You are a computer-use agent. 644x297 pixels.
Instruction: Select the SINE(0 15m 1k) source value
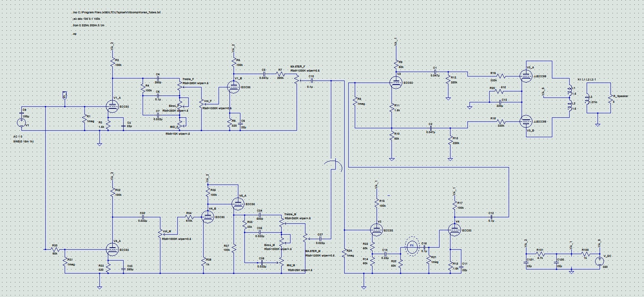(24, 141)
